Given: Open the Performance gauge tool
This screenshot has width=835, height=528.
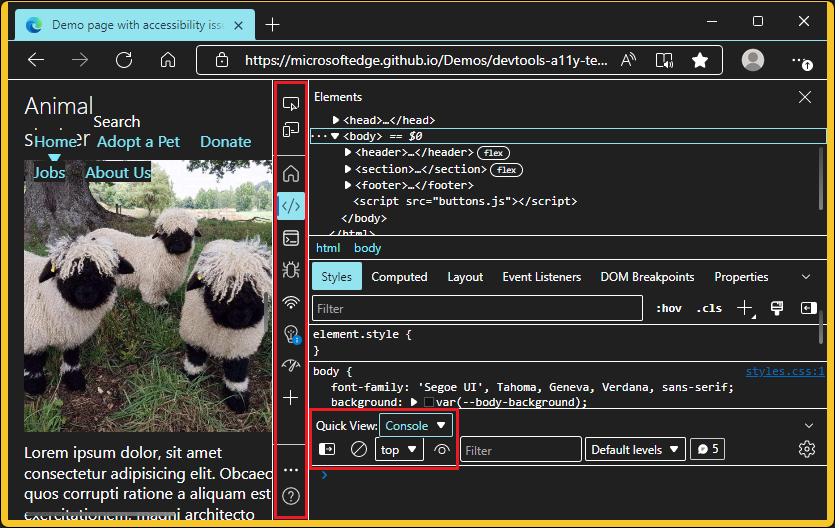Looking at the screenshot, I should pos(291,365).
